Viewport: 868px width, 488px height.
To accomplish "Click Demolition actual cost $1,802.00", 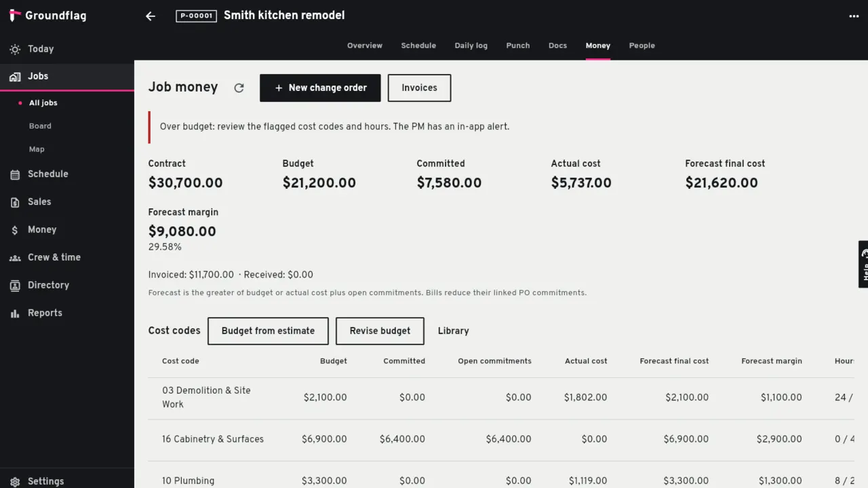I will point(585,398).
